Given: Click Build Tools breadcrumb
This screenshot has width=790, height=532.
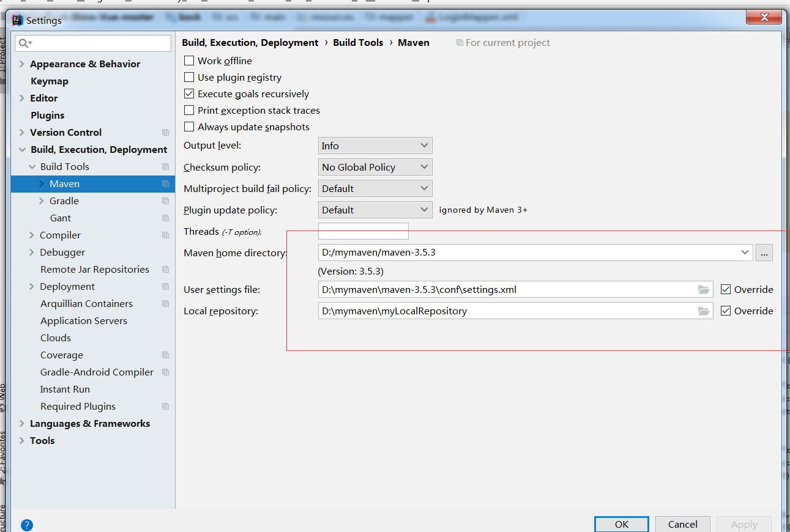Looking at the screenshot, I should click(x=358, y=43).
